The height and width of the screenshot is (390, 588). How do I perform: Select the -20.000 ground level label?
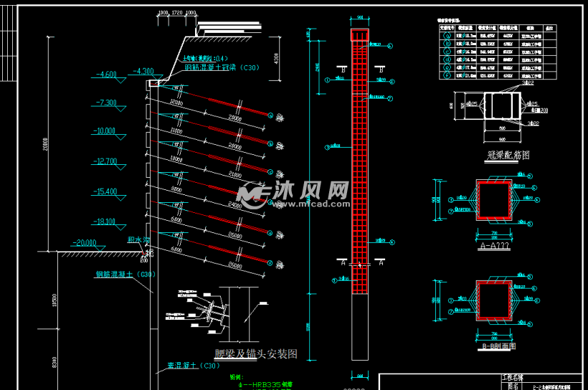(x=82, y=242)
